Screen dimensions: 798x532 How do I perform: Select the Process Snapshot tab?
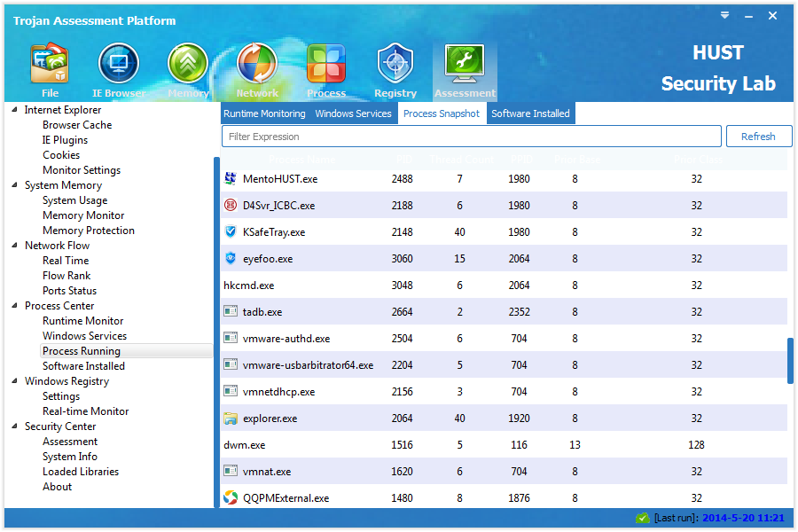[x=442, y=113]
